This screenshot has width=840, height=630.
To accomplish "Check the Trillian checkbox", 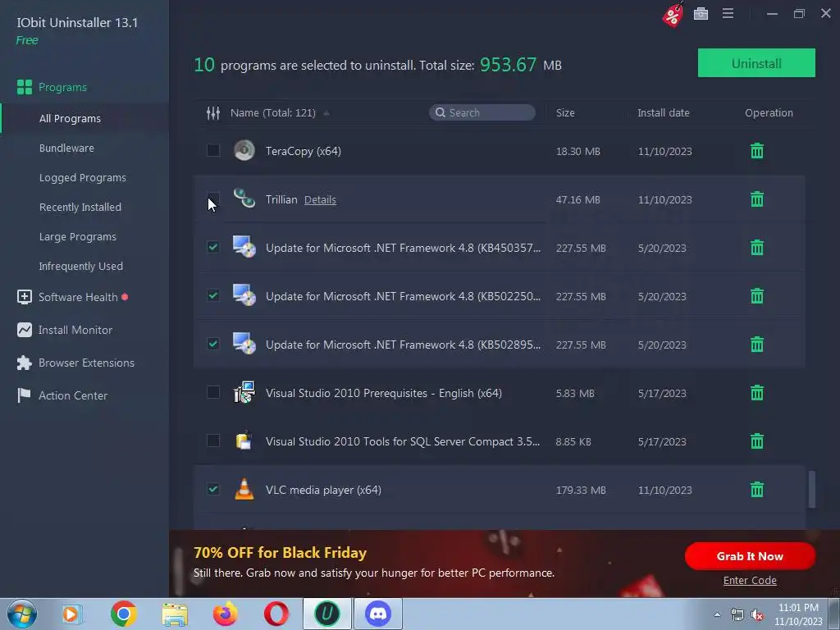I will click(213, 199).
